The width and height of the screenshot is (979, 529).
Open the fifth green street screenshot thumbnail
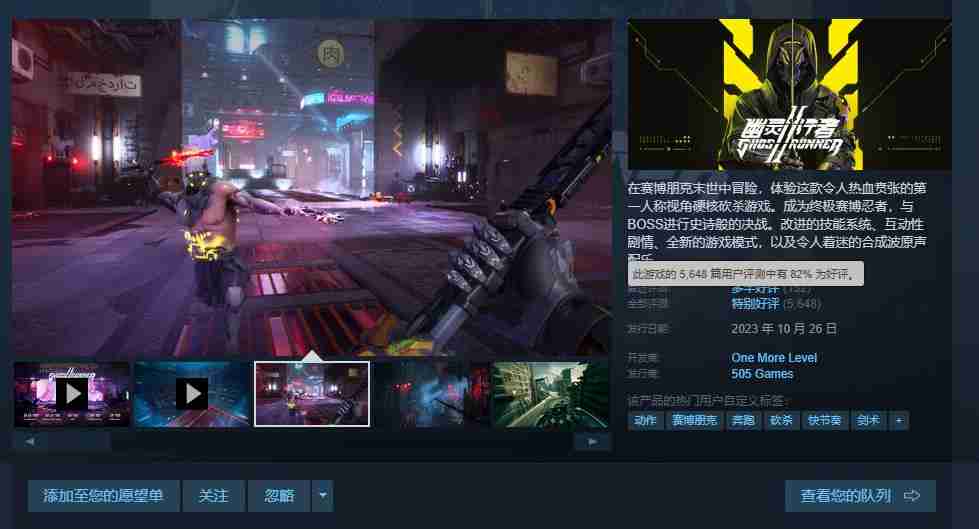click(551, 394)
